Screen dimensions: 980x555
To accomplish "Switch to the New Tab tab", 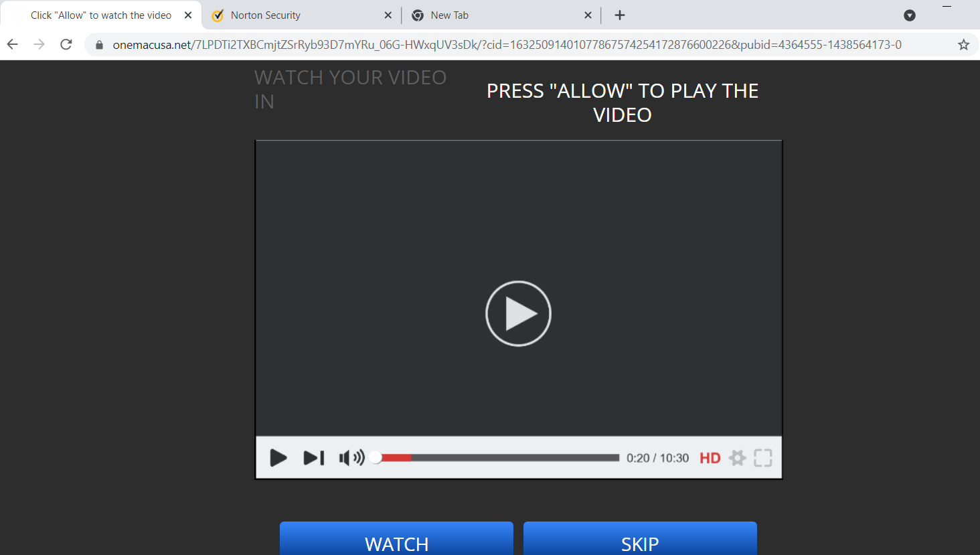I will [495, 15].
